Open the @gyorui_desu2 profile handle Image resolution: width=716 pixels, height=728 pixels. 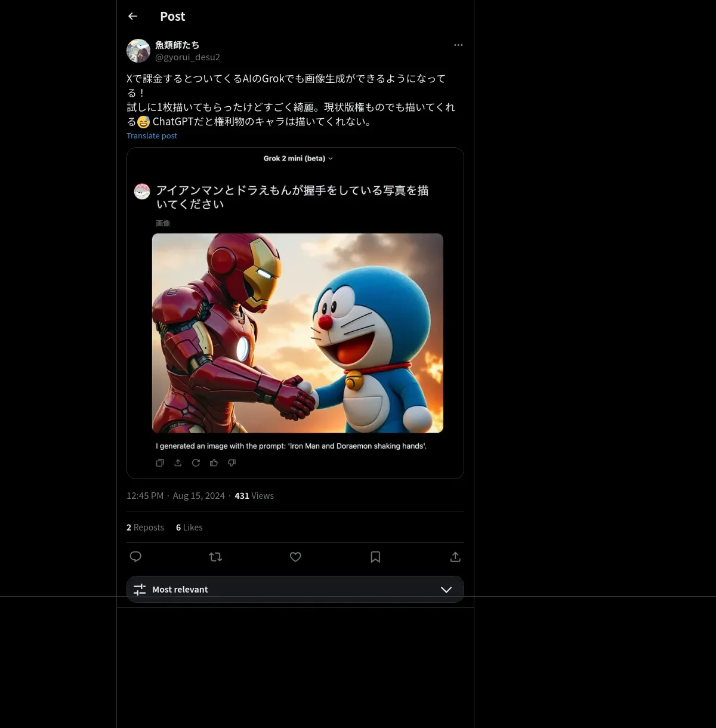[187, 57]
